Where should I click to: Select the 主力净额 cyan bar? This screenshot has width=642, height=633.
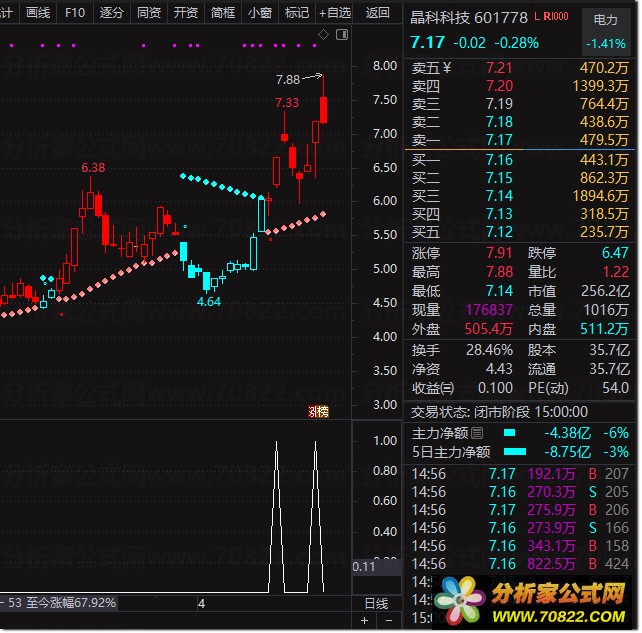[509, 433]
